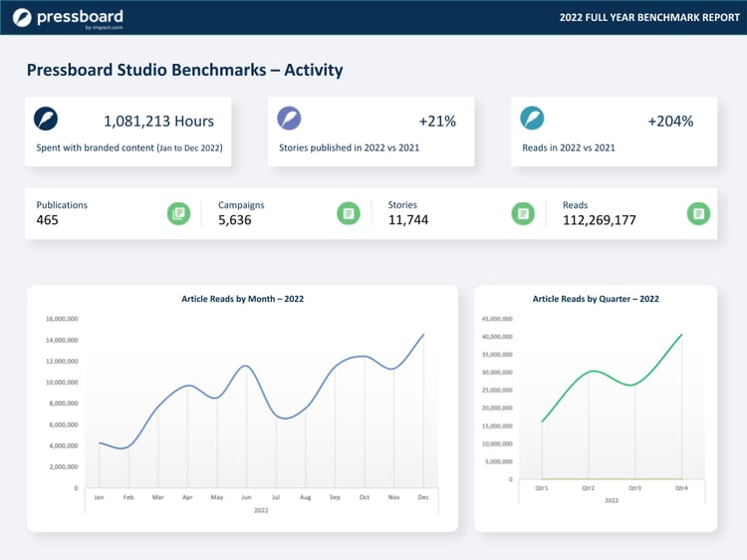This screenshot has width=747, height=560.
Task: Click the July dip on the blue line
Action: [285, 418]
